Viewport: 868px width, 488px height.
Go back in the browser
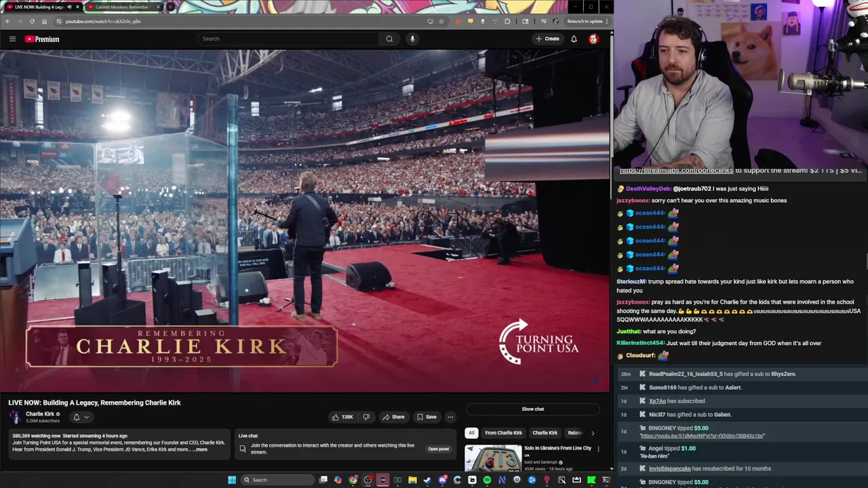click(7, 21)
